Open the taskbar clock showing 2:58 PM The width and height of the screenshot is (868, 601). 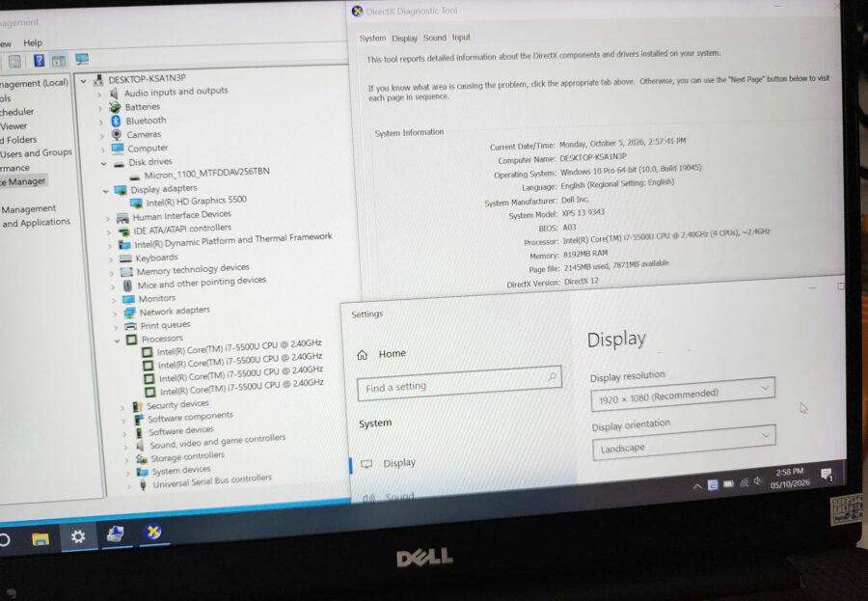click(x=789, y=478)
